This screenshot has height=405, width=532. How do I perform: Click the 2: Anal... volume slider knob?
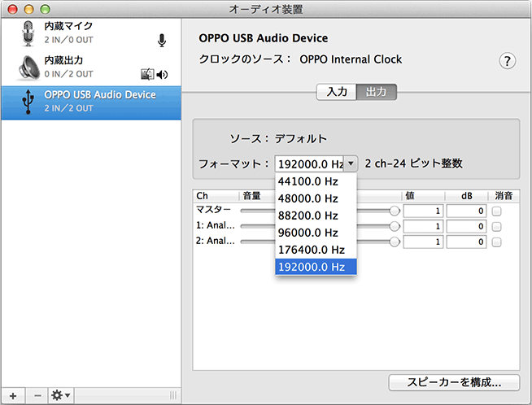pyautogui.click(x=395, y=242)
